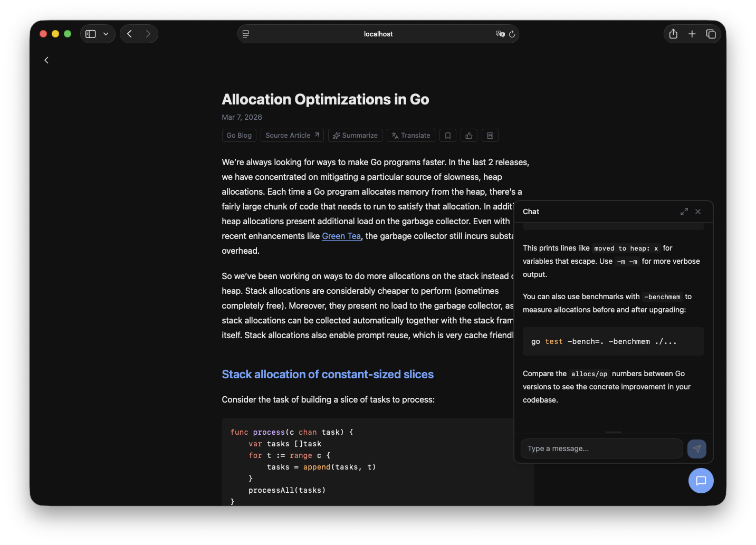Select the Go Blog label
Image resolution: width=756 pixels, height=545 pixels.
pyautogui.click(x=238, y=135)
